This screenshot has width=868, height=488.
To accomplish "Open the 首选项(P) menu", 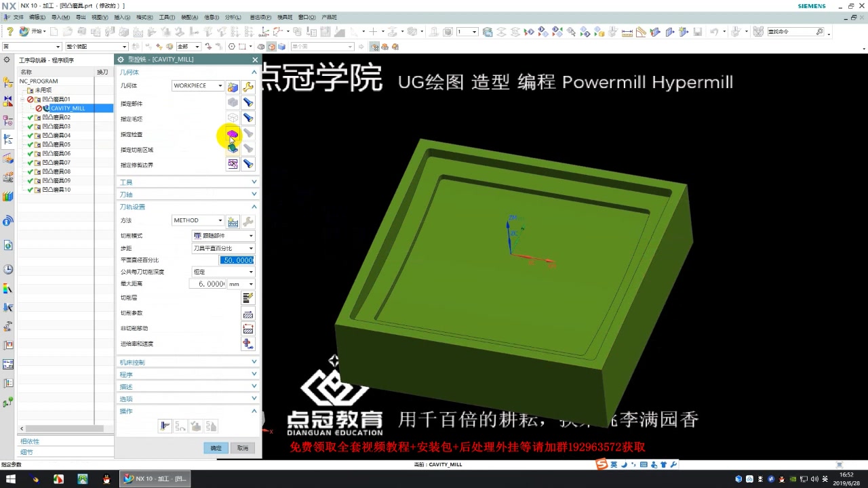I will pyautogui.click(x=260, y=17).
